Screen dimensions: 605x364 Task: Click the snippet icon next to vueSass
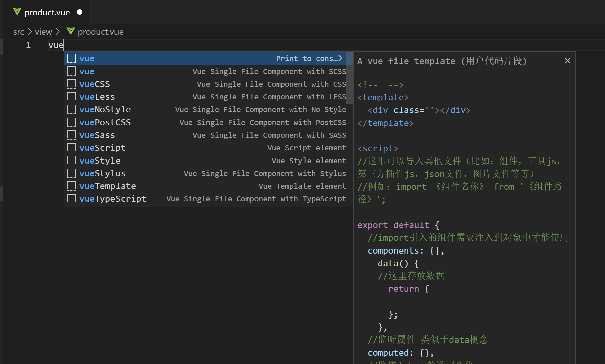(x=71, y=135)
